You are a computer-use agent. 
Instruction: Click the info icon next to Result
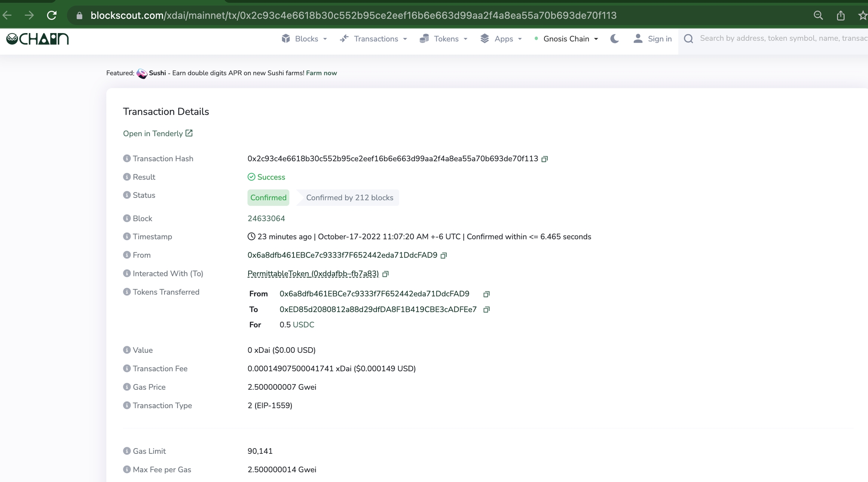(127, 177)
